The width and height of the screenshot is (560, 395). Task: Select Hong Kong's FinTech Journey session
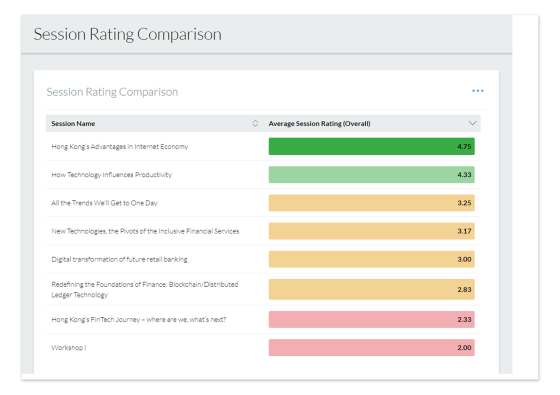point(139,319)
